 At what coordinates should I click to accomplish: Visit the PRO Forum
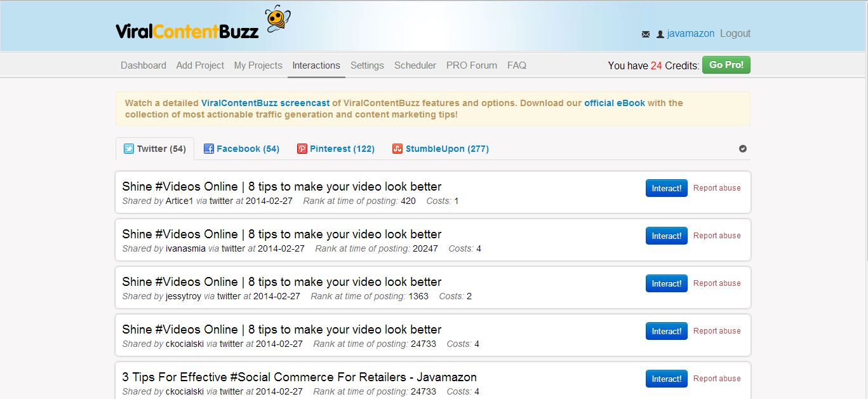pos(472,65)
